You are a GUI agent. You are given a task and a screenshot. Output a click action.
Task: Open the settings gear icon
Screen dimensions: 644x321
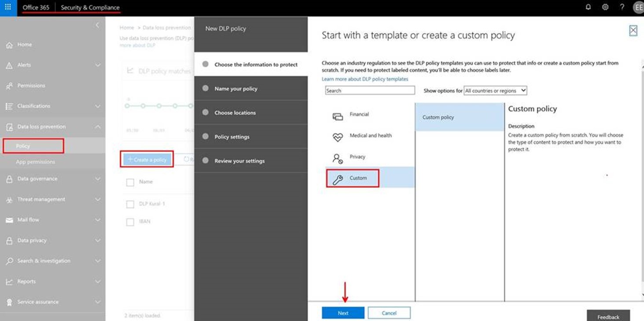(x=605, y=7)
